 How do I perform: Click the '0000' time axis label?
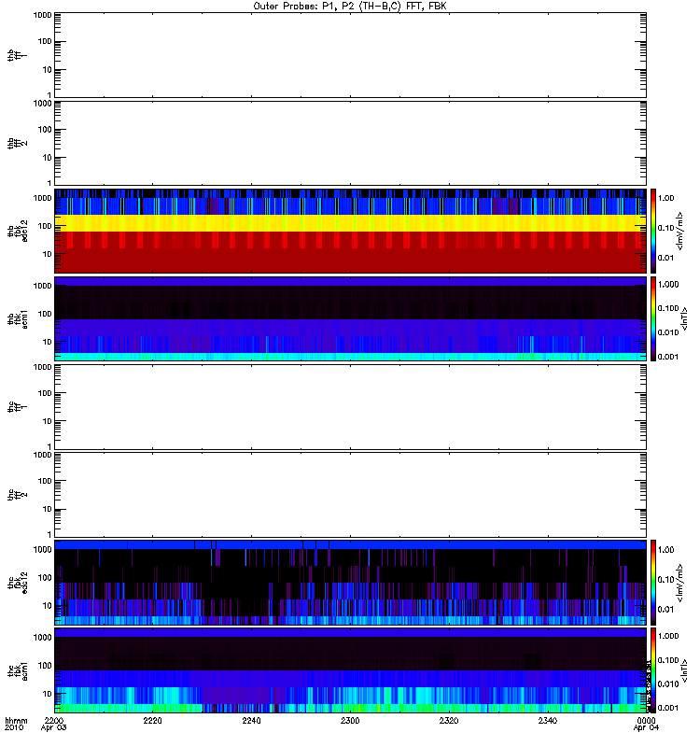[x=646, y=721]
